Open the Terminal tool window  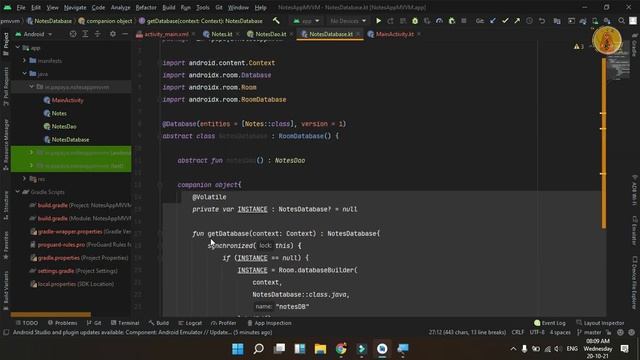click(x=125, y=323)
